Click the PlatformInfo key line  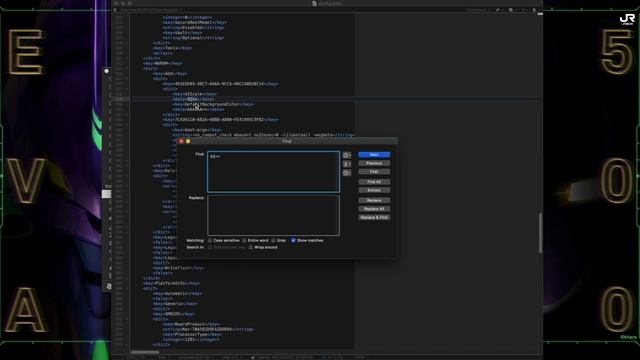pyautogui.click(x=171, y=283)
